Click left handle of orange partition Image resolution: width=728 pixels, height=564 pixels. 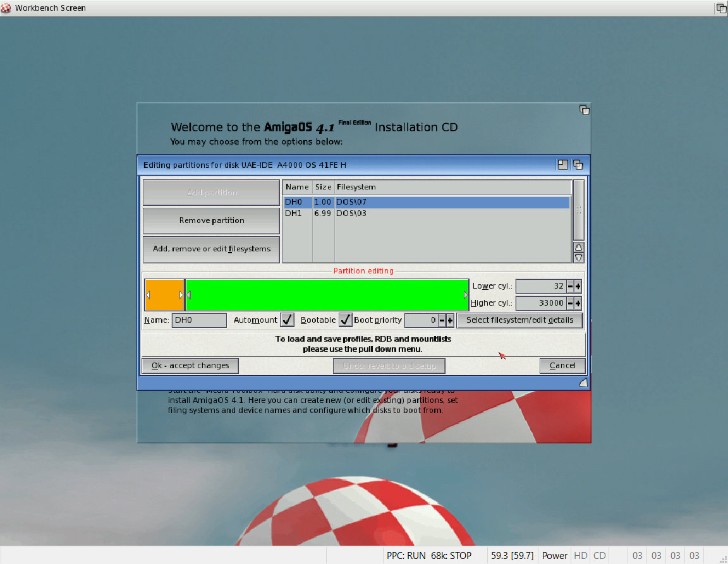point(148,295)
